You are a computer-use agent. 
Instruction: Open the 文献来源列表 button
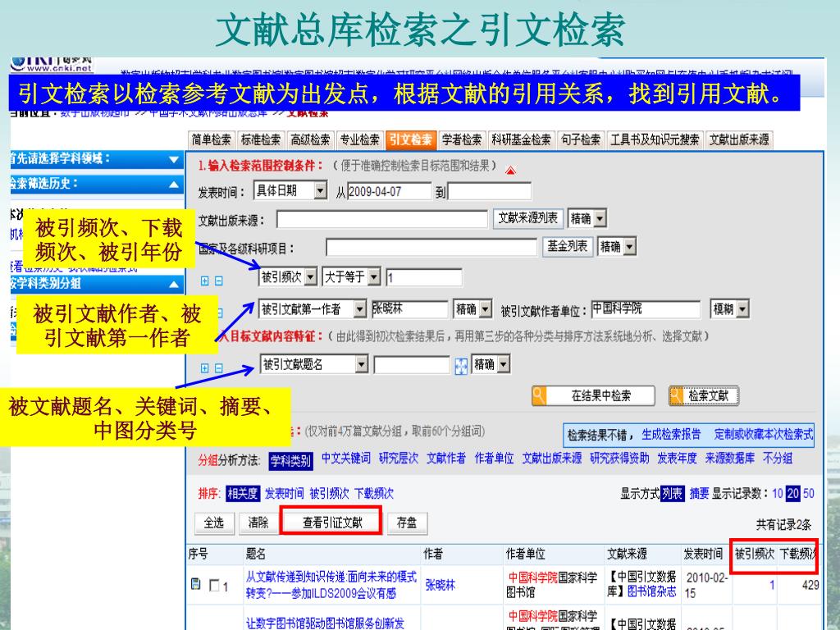pyautogui.click(x=527, y=218)
